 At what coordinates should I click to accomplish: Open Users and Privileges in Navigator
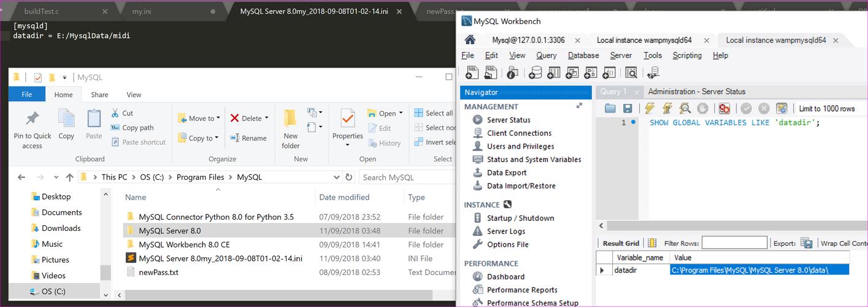(520, 146)
